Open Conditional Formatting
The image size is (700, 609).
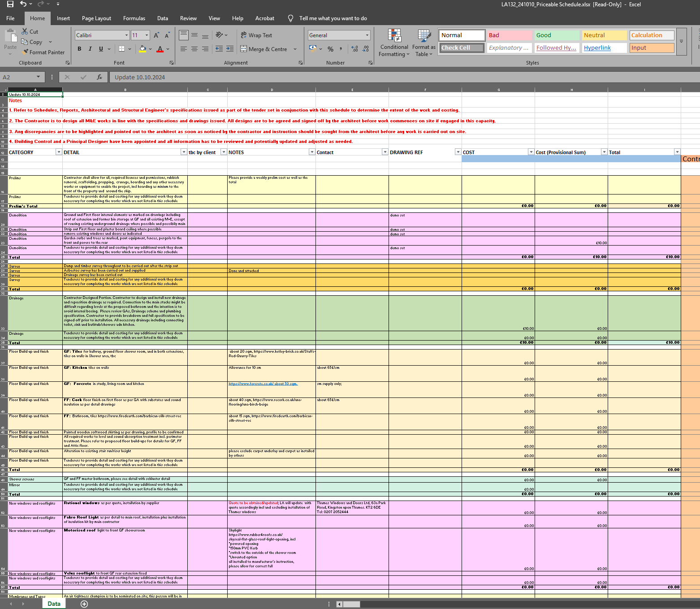click(x=394, y=43)
